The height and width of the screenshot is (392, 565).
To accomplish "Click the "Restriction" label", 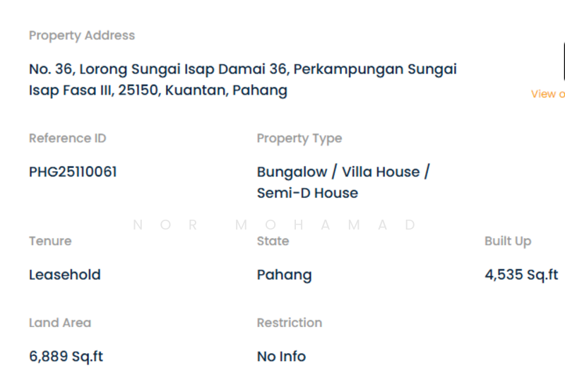I will [x=290, y=323].
